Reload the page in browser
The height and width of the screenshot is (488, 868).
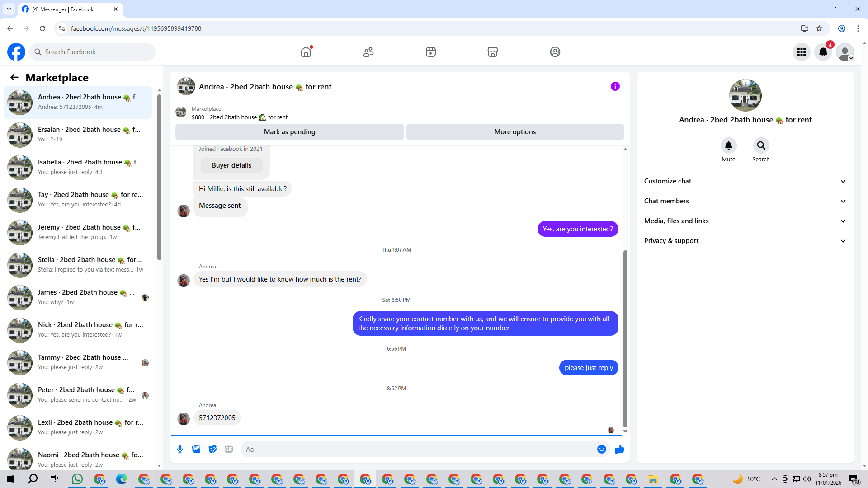pos(42,28)
